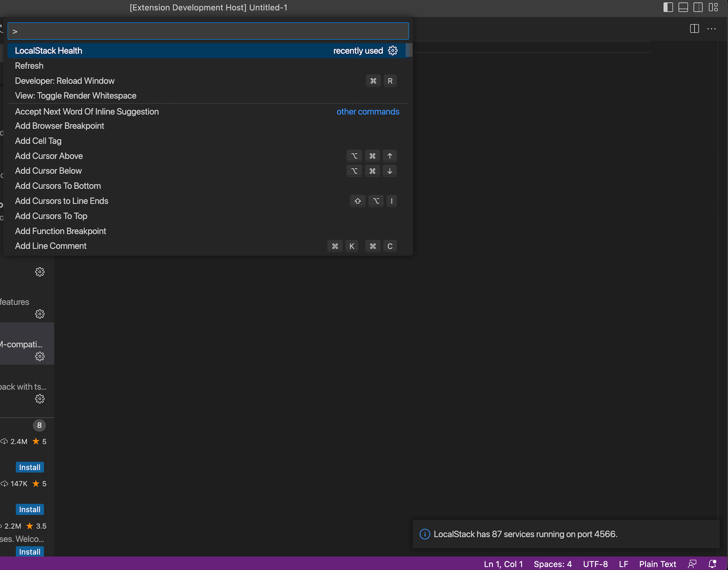
Task: Click Spaces: 4 indentation status item
Action: [553, 564]
